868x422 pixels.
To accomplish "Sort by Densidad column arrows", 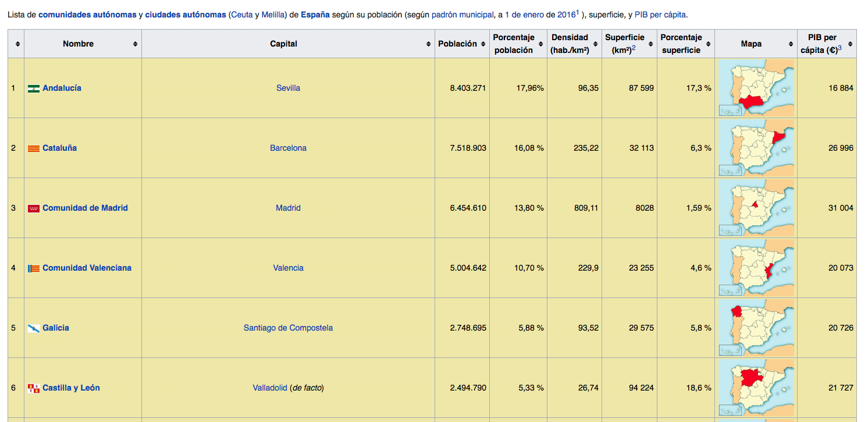I will point(595,44).
